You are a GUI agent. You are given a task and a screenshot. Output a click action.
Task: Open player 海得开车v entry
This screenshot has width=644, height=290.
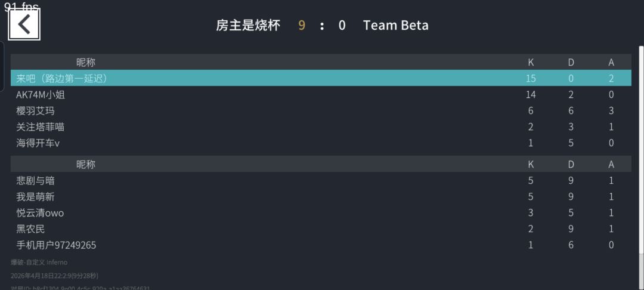tap(38, 143)
